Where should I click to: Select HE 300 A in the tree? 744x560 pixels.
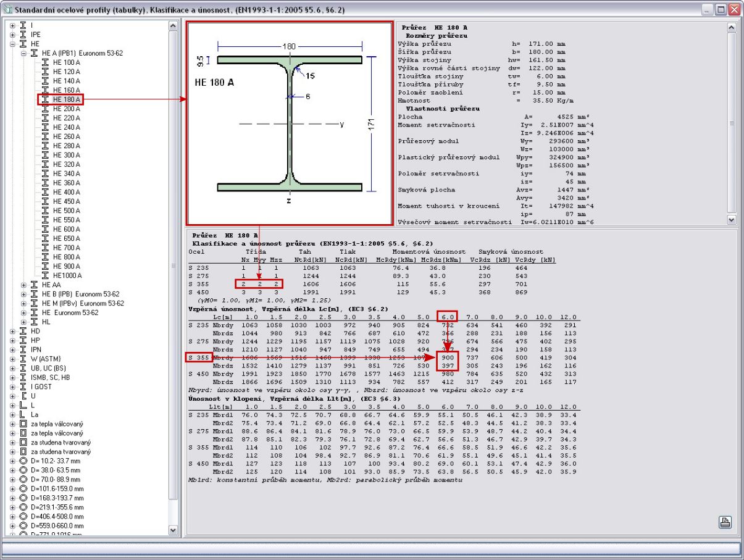[66, 155]
